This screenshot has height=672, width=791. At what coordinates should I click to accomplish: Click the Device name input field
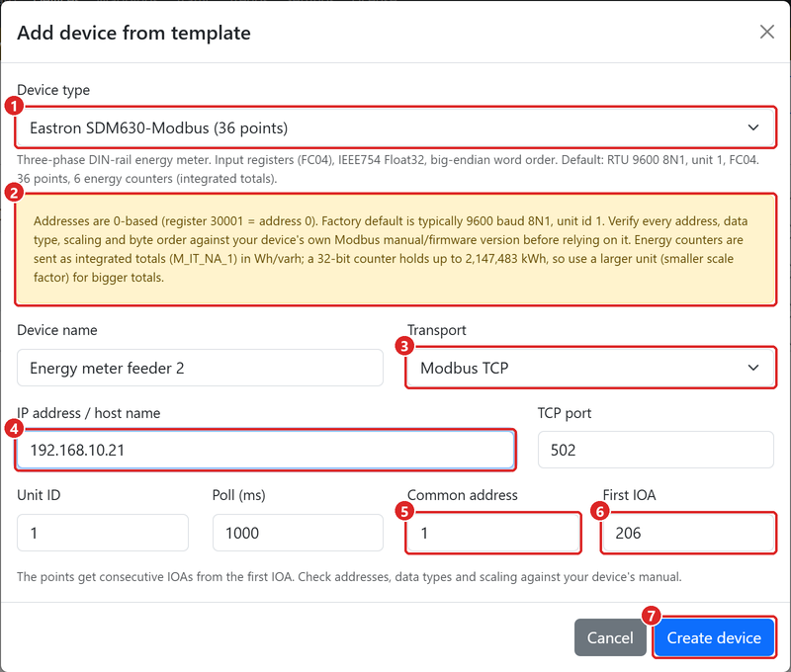(x=201, y=368)
